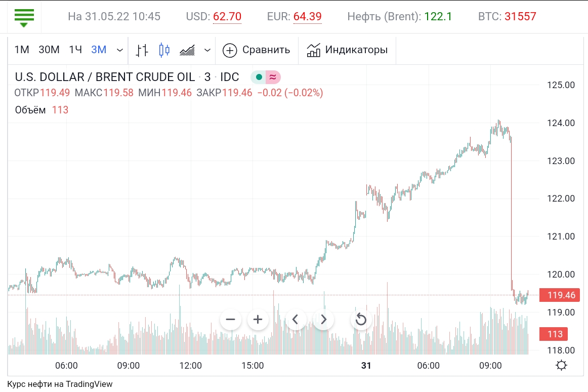
Task: Zoom out the chart with minus button
Action: (x=231, y=320)
